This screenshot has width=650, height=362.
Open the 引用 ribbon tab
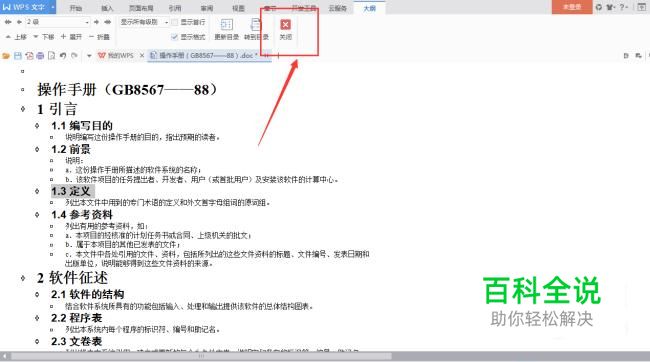(x=175, y=8)
